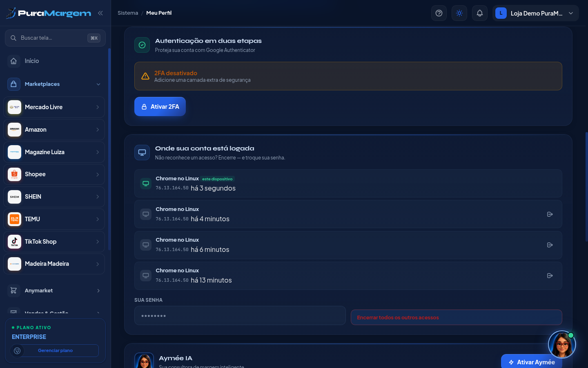Open the Aymée assistant floating avatar
Screen dimensions: 588x368
coord(562,345)
